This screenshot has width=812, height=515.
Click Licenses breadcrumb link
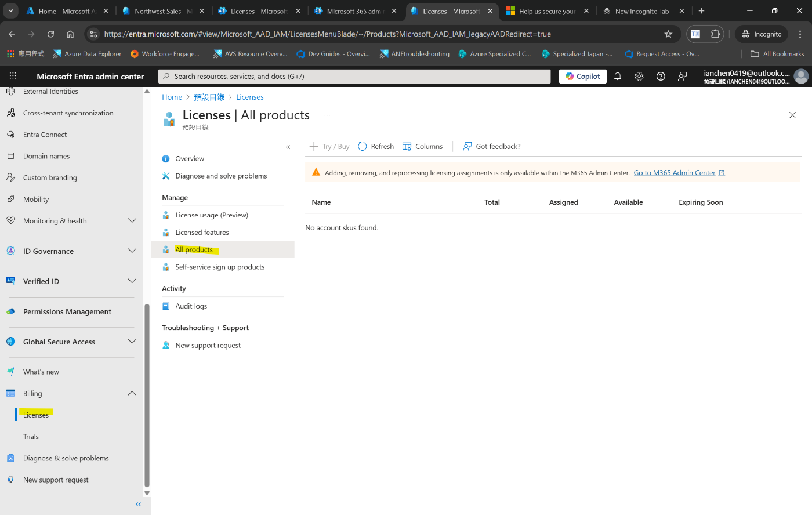click(250, 97)
